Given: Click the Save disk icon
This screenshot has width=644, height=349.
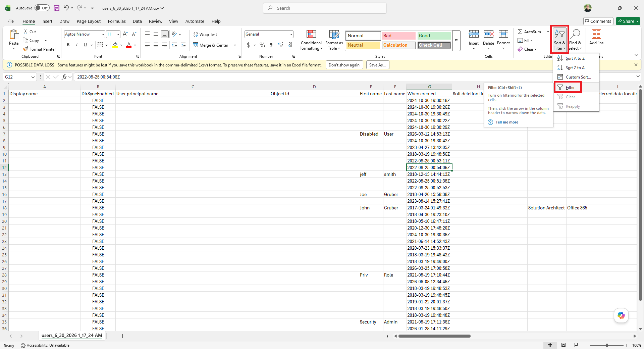Looking at the screenshot, I should 57,8.
